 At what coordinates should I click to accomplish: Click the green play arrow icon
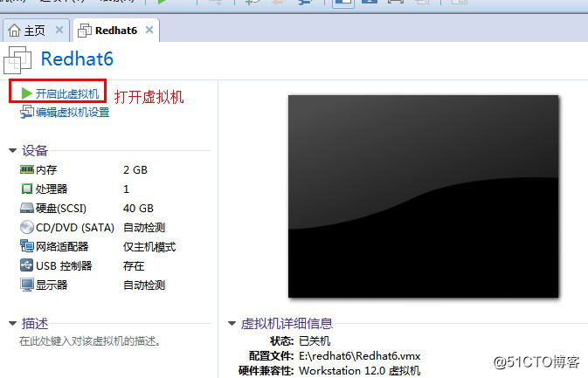(26, 93)
